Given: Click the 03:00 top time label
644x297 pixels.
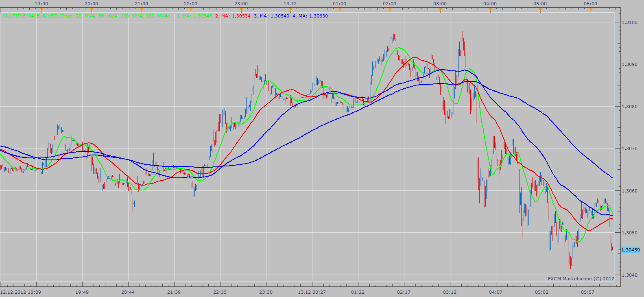Looking at the screenshot, I should tap(440, 4).
